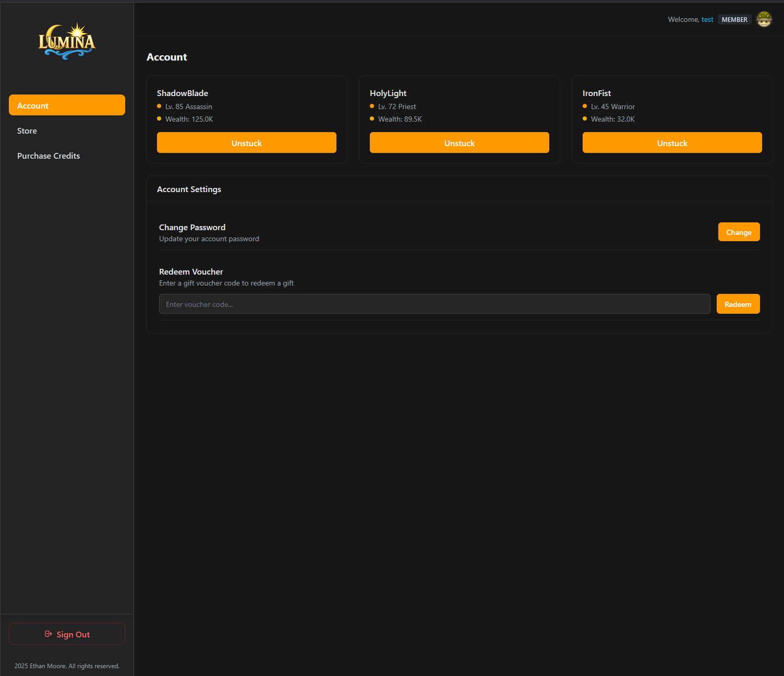Image resolution: width=784 pixels, height=676 pixels.
Task: Unstuck the HolyLight character
Action: pyautogui.click(x=459, y=143)
